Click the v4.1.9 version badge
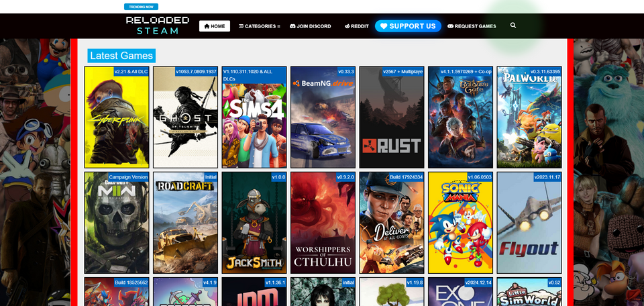644x306 pixels. (x=209, y=283)
